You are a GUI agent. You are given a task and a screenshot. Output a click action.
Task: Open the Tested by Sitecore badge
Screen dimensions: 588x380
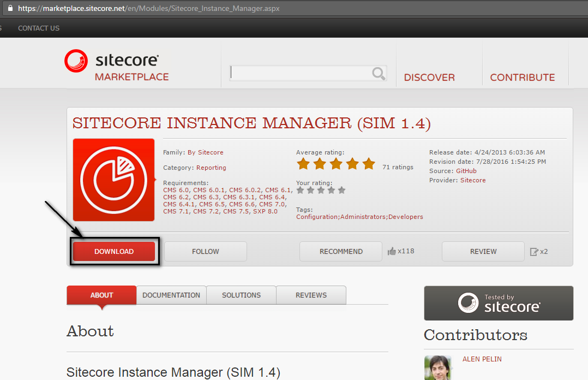pos(499,303)
